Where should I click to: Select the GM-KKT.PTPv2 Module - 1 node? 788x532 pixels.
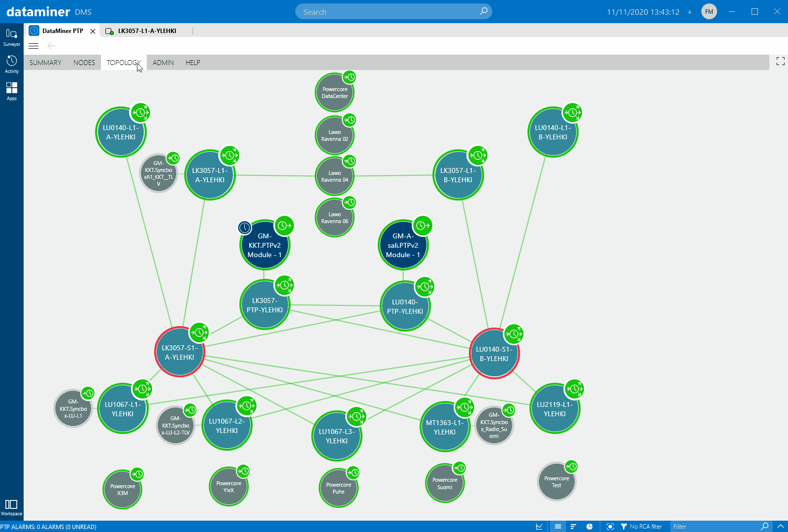264,245
